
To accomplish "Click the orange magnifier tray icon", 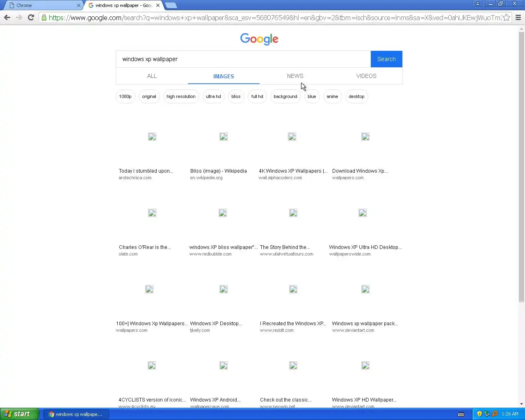I will tap(495, 414).
